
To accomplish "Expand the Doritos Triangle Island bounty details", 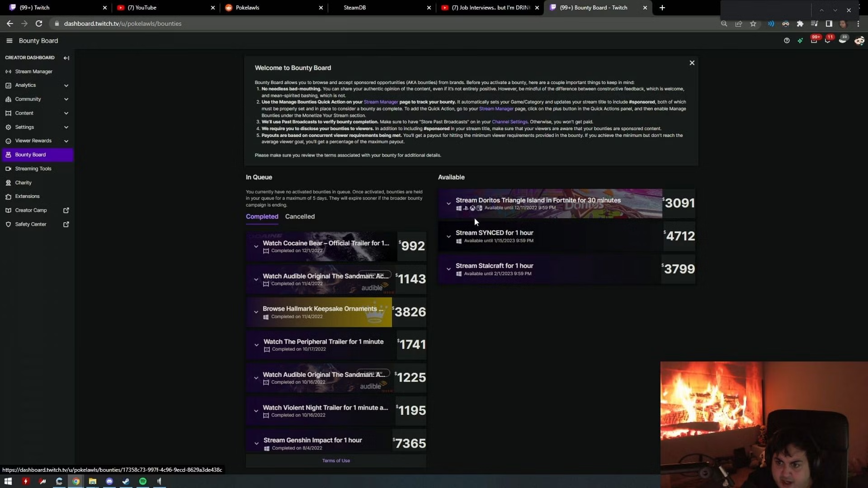I will coord(448,203).
